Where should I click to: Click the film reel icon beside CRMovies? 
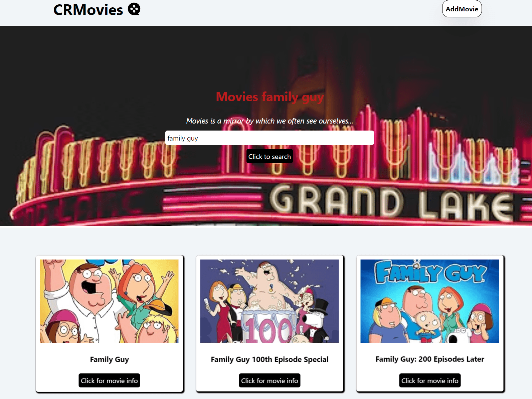click(x=134, y=9)
